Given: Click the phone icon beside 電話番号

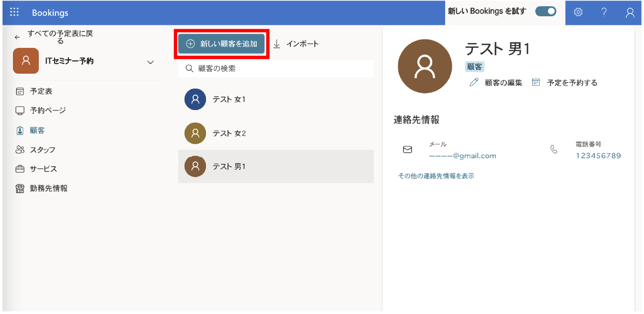Looking at the screenshot, I should tap(554, 149).
